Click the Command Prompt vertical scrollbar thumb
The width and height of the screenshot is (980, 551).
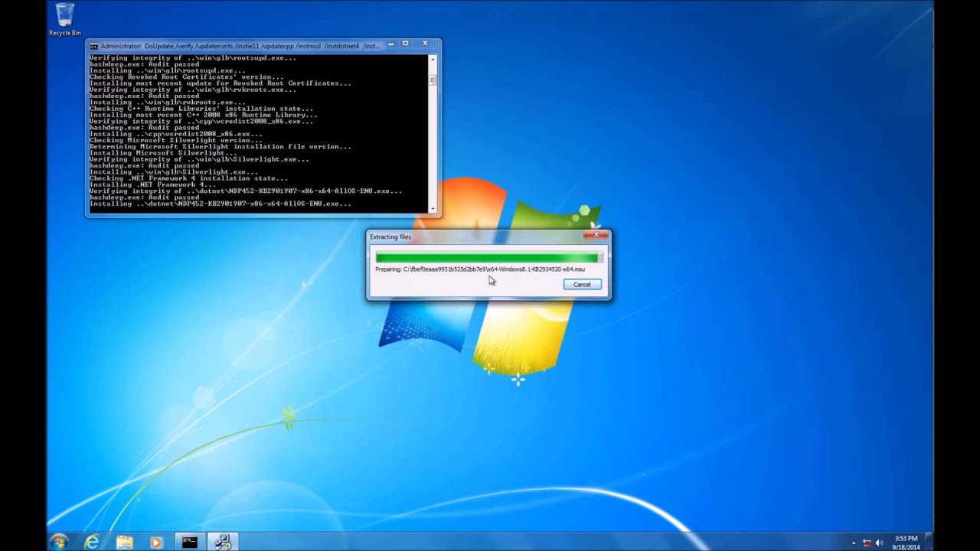(x=433, y=80)
